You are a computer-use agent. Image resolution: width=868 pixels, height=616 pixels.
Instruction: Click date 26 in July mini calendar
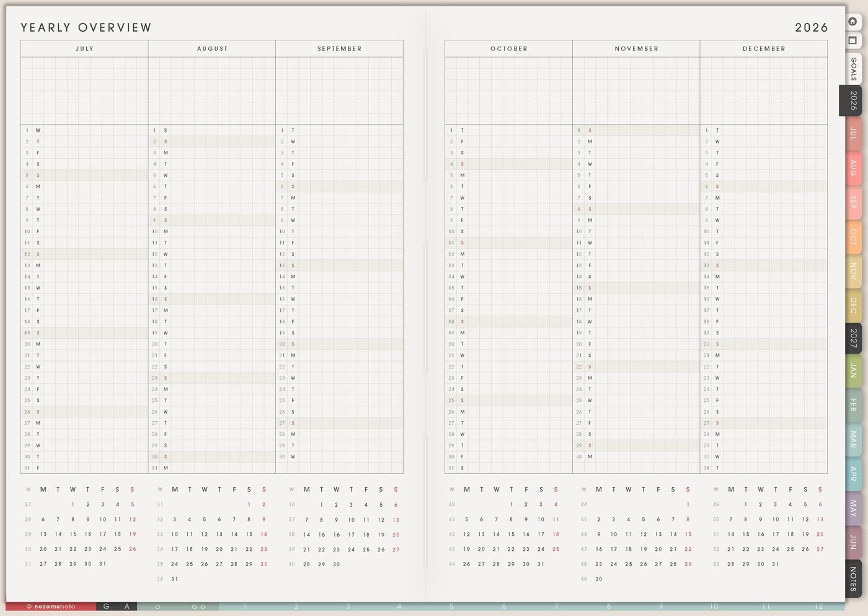[132, 549]
